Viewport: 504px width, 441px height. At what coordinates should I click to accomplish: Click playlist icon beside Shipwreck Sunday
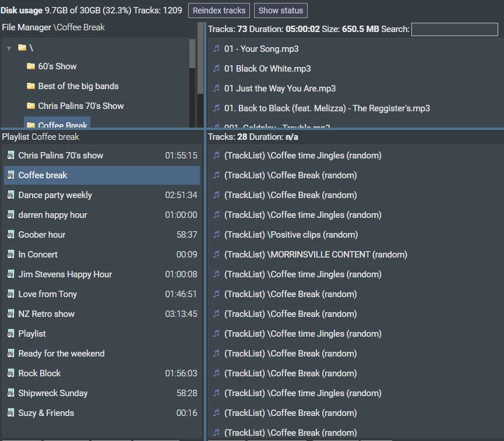point(10,393)
